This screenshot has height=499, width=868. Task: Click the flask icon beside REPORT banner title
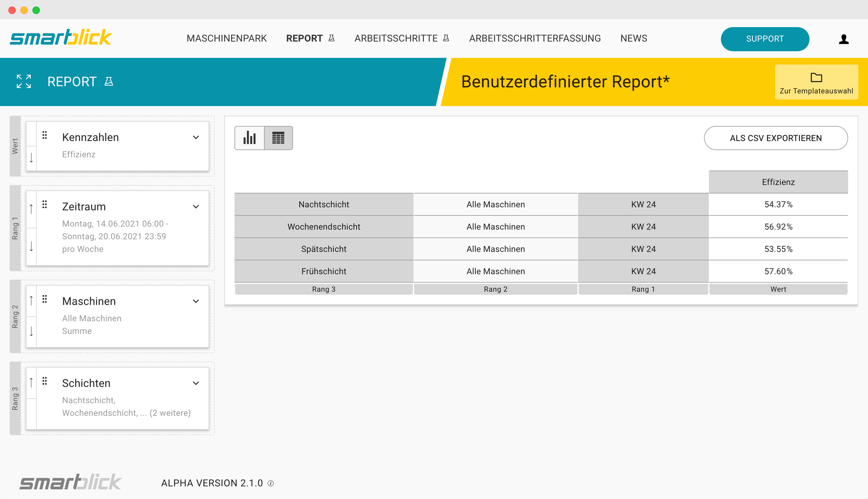click(x=108, y=82)
